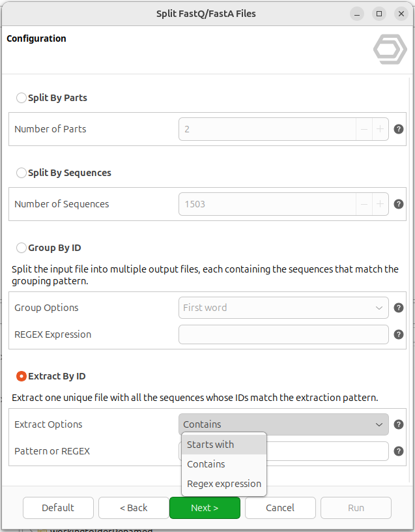This screenshot has width=415, height=532.
Task: Choose Starts with from the list
Action: tap(224, 445)
